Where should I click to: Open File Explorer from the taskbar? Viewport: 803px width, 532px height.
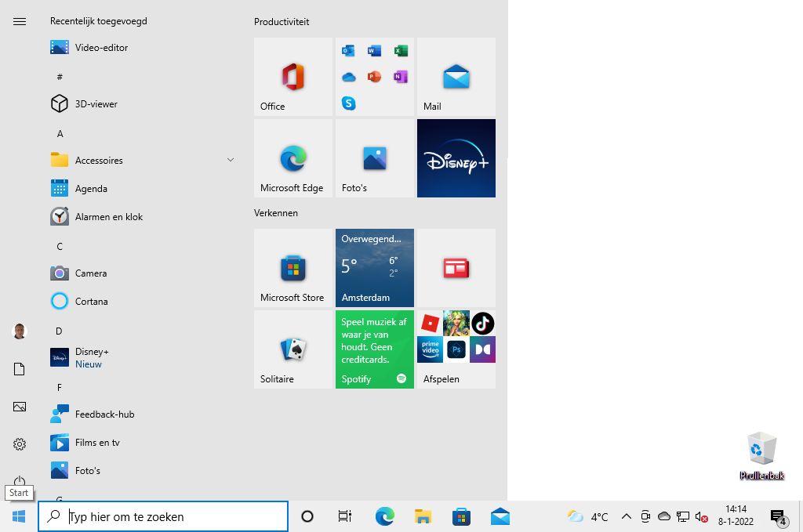point(423,516)
